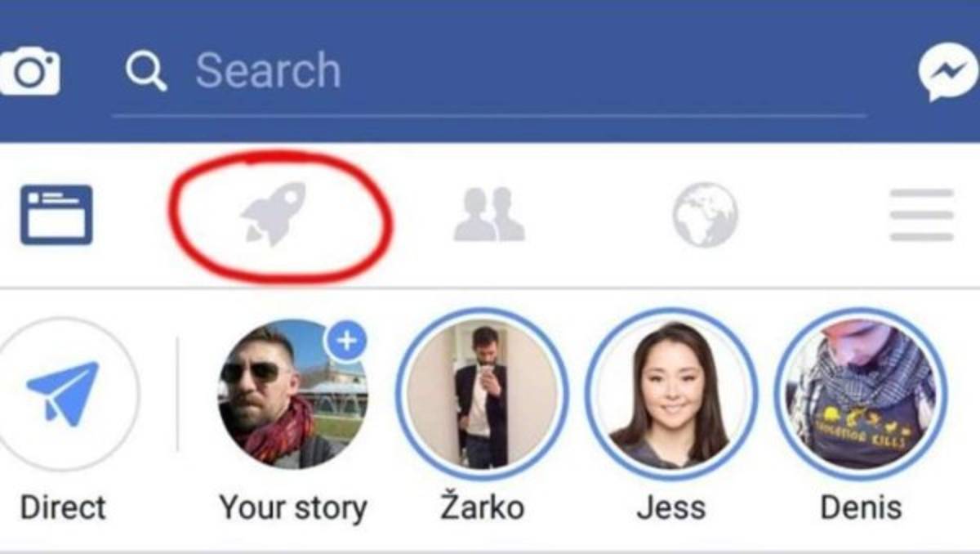
Task: Open Your story profile thumbnail
Action: (x=292, y=394)
